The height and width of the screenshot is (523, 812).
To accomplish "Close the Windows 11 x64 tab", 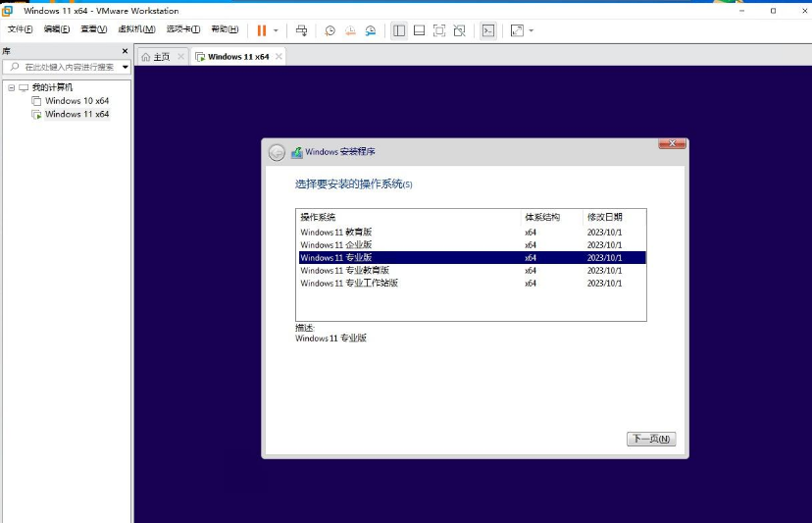I will pos(279,57).
